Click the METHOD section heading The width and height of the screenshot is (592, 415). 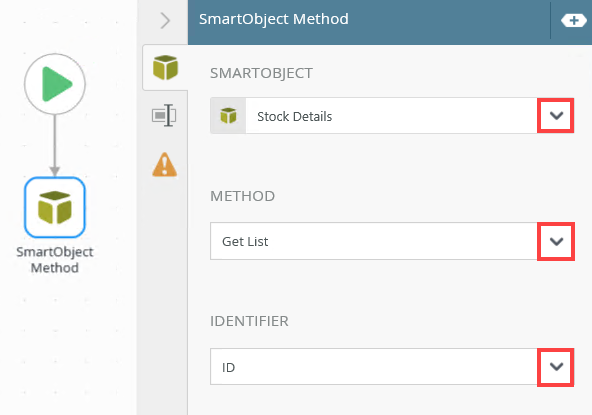pyautogui.click(x=242, y=196)
